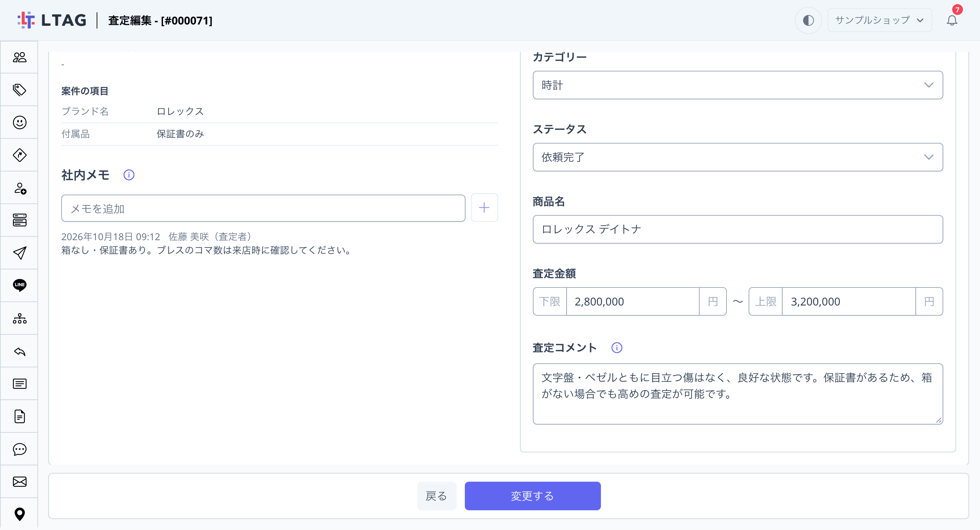The width and height of the screenshot is (980, 530).
Task: Open the サンプルショップ shop dropdown
Action: [x=879, y=20]
